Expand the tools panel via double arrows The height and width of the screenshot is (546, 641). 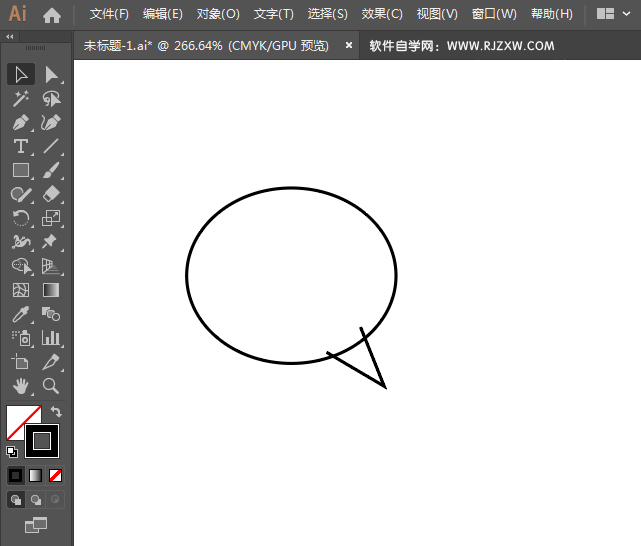10,36
